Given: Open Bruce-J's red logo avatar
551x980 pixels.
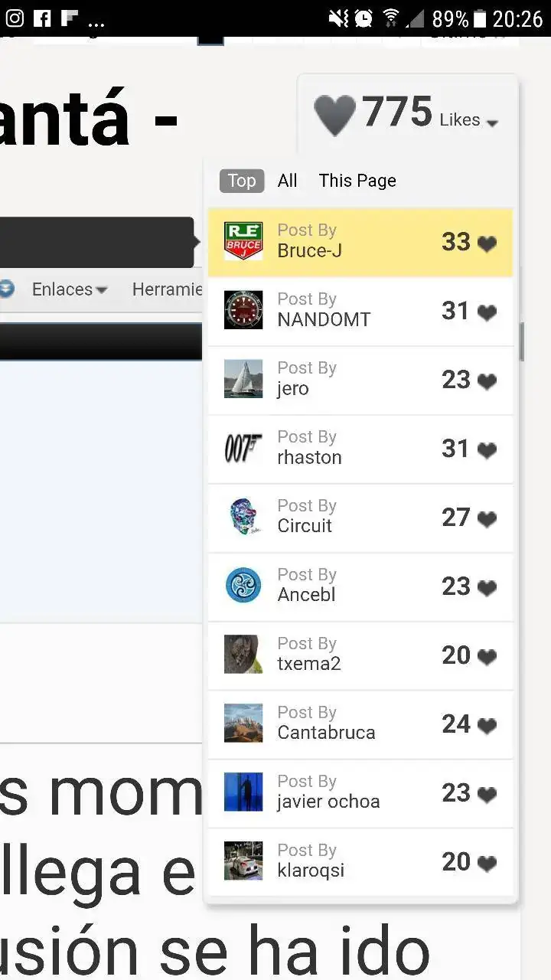Looking at the screenshot, I should coord(243,241).
